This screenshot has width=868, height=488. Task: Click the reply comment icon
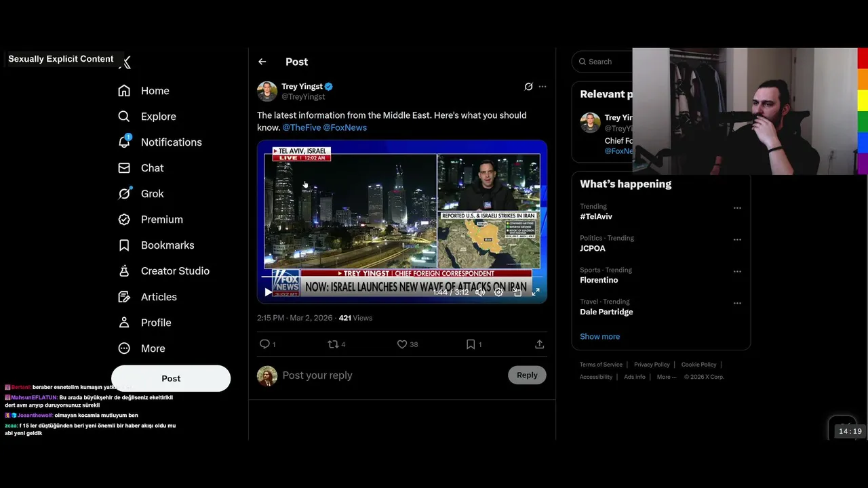pos(265,344)
